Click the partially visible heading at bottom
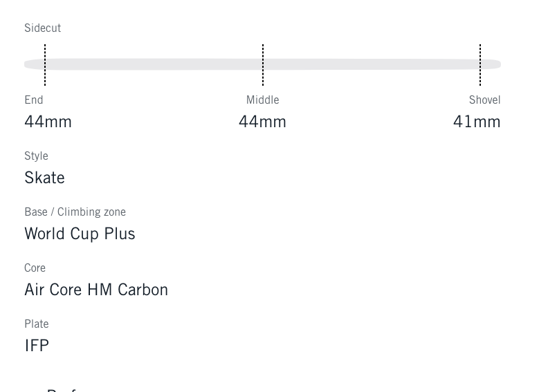Viewport: 548px width, 392px height. [62, 389]
